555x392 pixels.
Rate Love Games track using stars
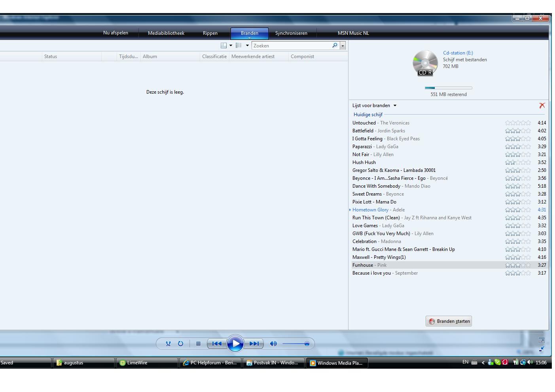518,226
